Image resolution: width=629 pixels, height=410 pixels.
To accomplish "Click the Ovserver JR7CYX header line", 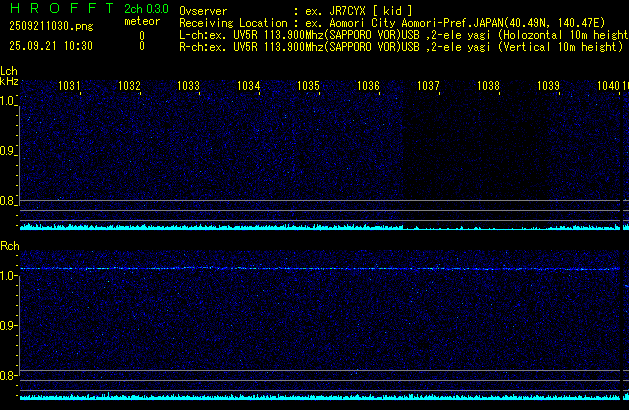I will pos(295,10).
